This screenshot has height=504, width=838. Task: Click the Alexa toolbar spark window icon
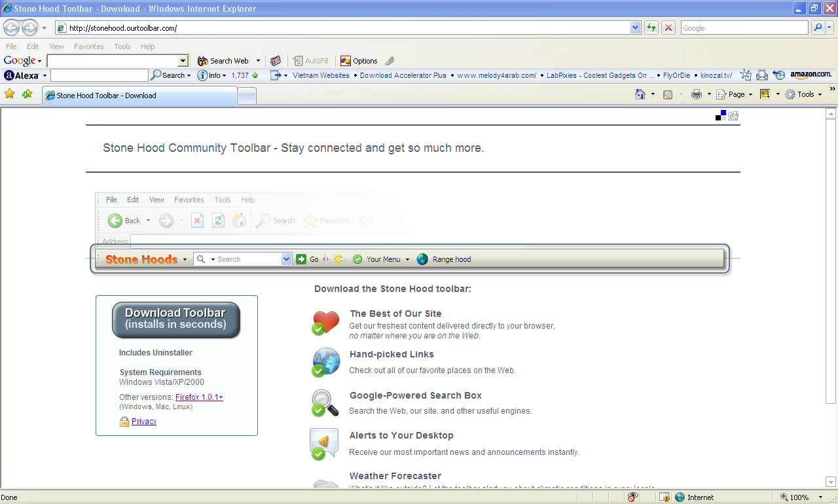pos(746,75)
